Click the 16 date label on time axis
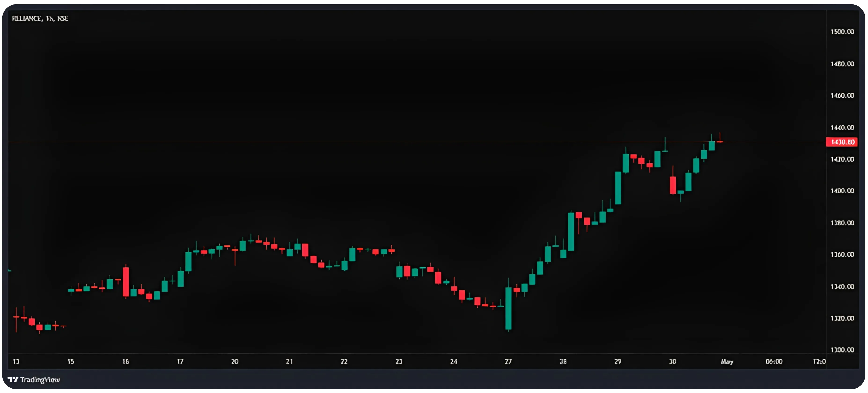The image size is (868, 393). [125, 362]
